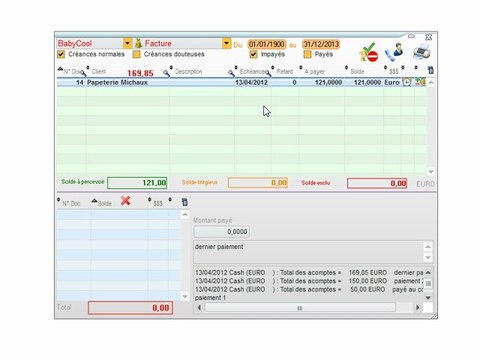Click the payment history scroll up arrow
The height and width of the screenshot is (360, 480).
pos(428,273)
